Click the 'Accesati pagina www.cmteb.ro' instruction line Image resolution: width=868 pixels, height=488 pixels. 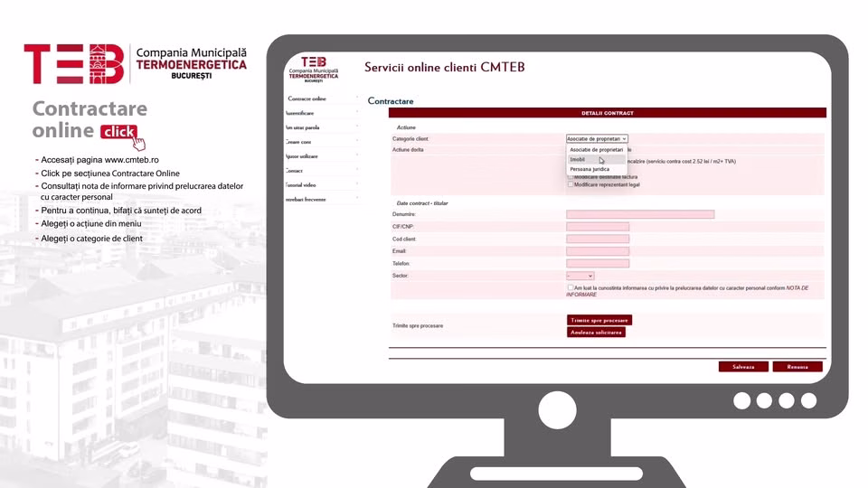pos(99,160)
